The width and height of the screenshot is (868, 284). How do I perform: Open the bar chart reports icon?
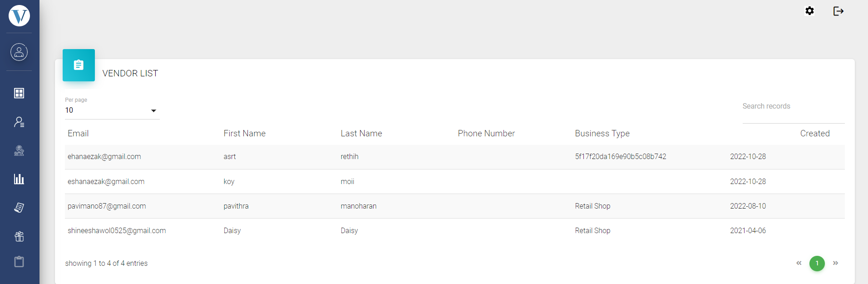click(x=19, y=179)
